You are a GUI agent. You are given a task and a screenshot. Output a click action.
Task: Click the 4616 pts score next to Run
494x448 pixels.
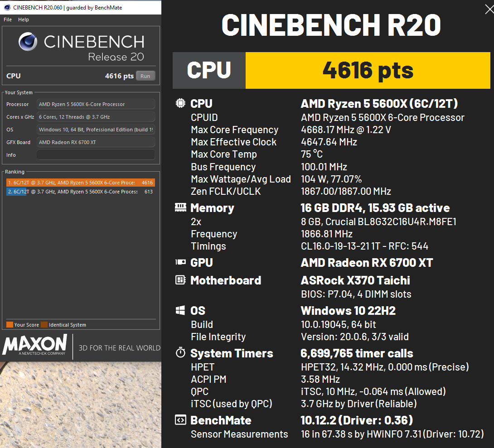point(119,76)
